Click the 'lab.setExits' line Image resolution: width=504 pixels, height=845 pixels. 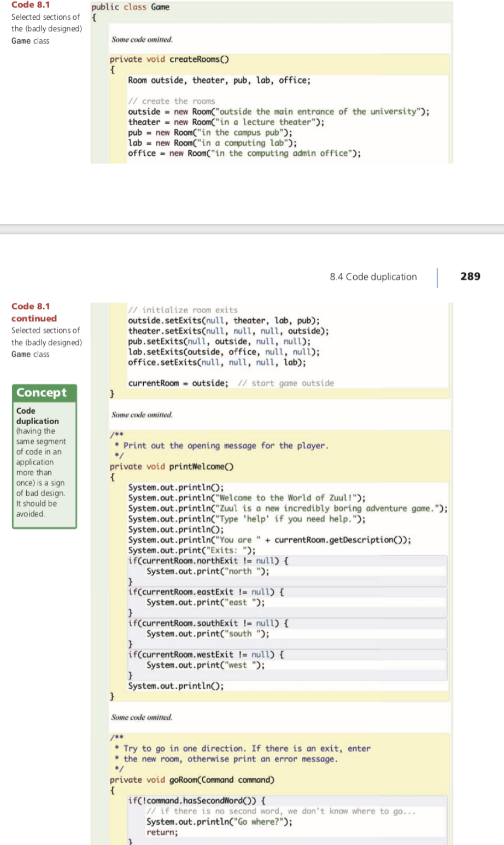(224, 351)
